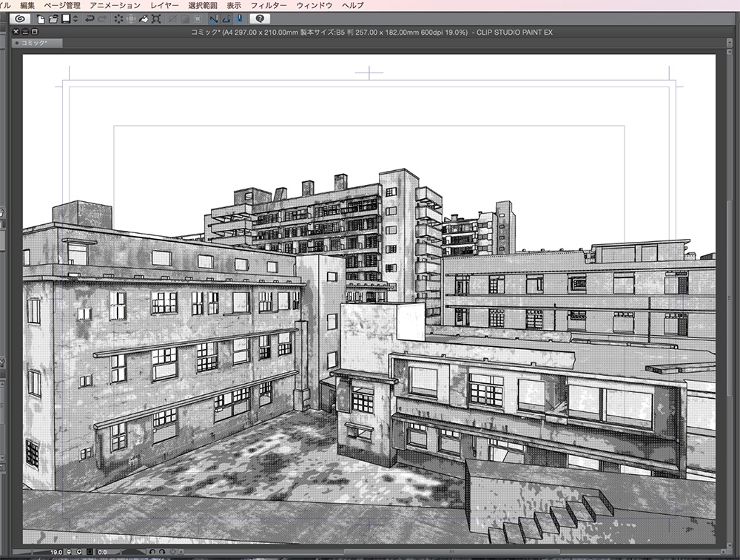
Task: Undo the last action
Action: [x=90, y=19]
